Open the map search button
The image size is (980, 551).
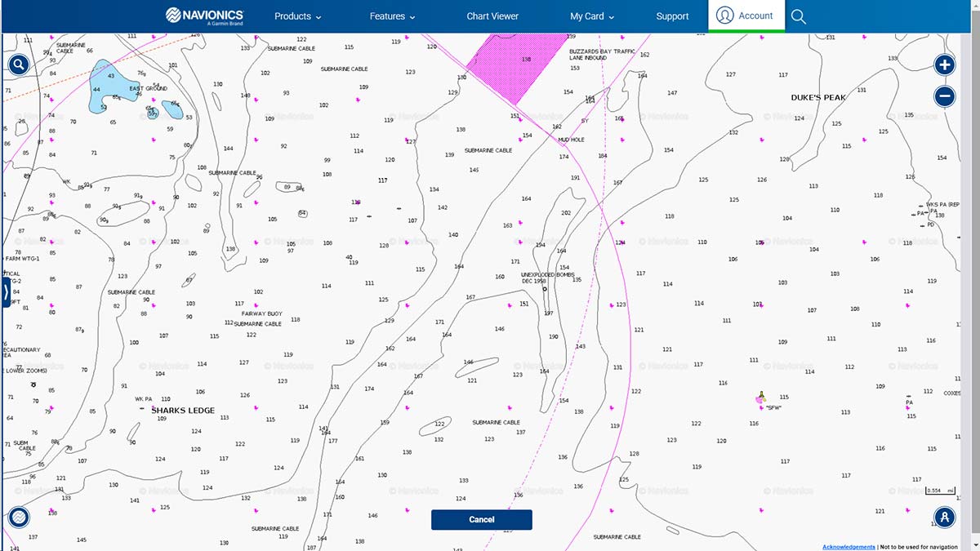point(19,65)
